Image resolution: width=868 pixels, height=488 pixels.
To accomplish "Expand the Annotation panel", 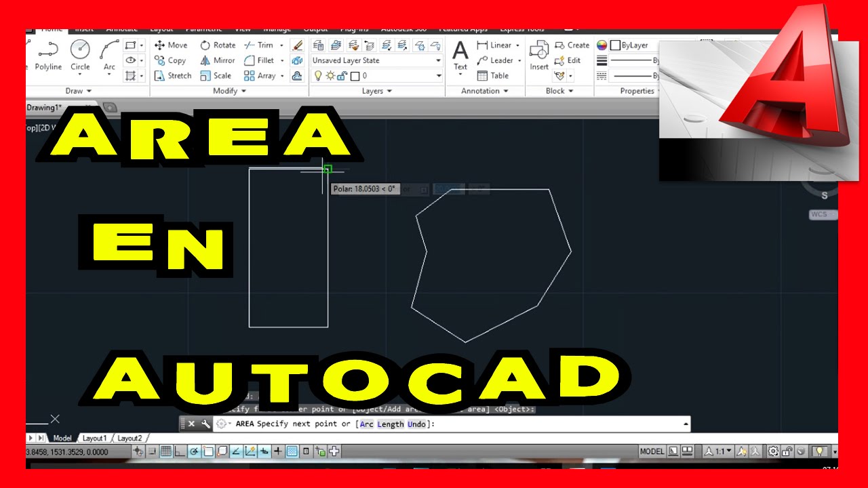I will [x=485, y=91].
